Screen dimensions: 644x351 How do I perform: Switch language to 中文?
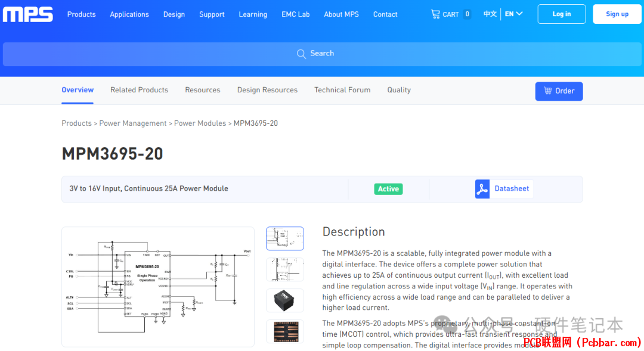pos(490,14)
